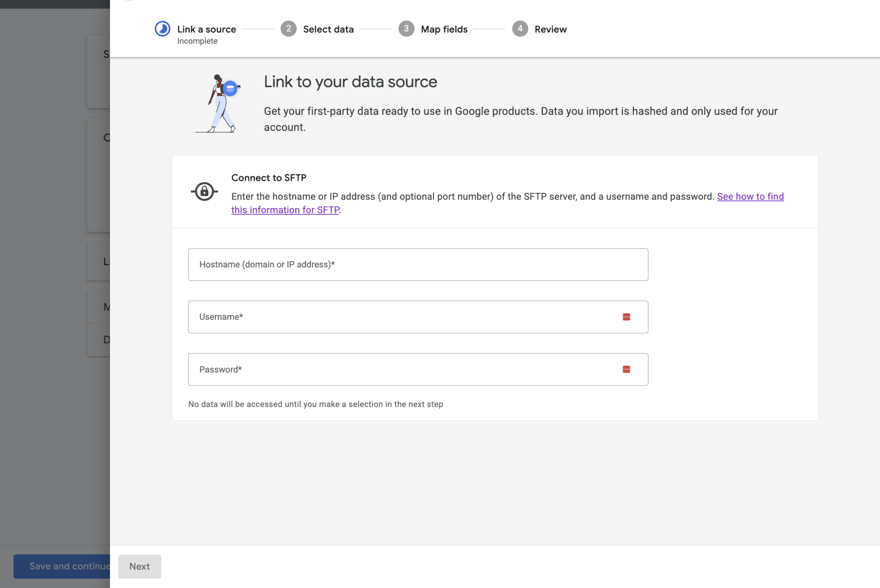880x588 pixels.
Task: Select the 'Review' step label
Action: (x=550, y=29)
